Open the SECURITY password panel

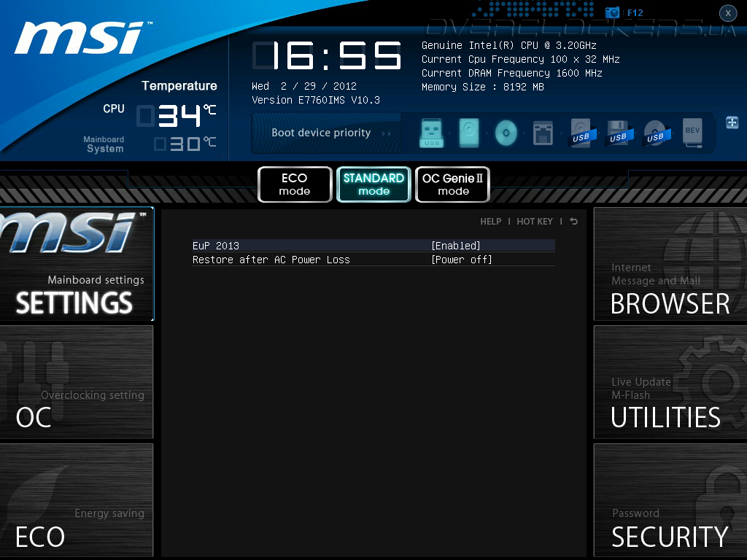[x=670, y=500]
